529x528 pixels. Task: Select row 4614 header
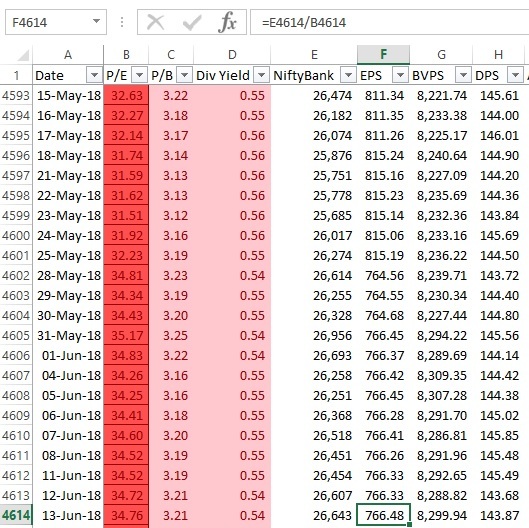[x=16, y=515]
